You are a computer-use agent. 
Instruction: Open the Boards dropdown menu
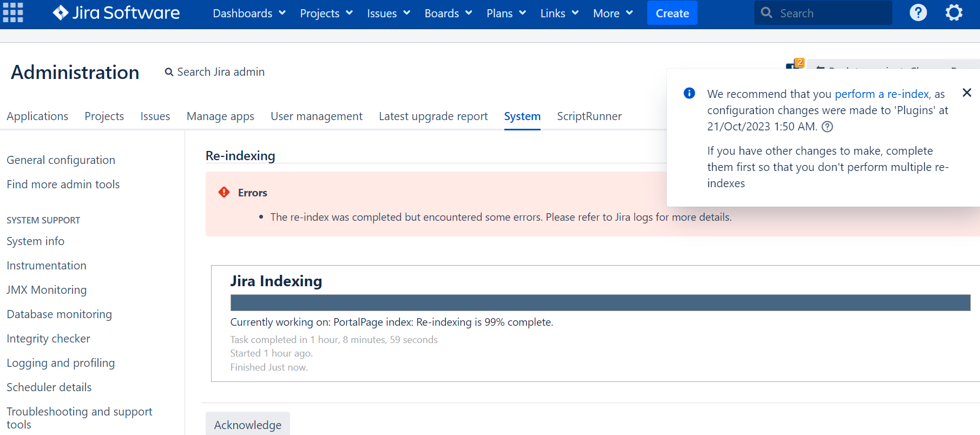(x=448, y=13)
